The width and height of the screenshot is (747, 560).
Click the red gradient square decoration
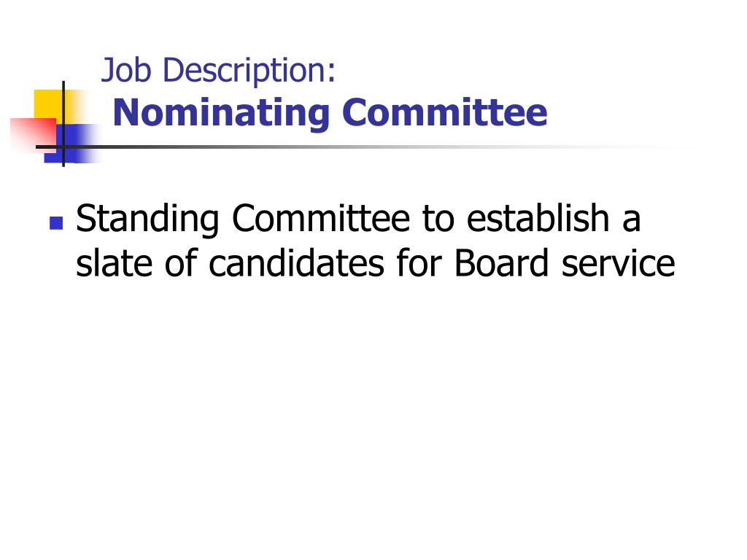point(32,135)
